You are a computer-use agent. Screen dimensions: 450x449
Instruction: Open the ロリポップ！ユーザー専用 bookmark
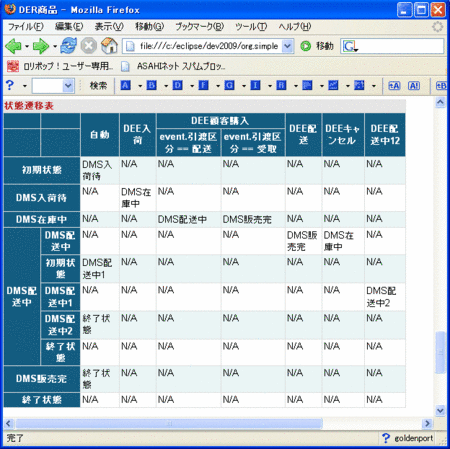click(x=60, y=66)
